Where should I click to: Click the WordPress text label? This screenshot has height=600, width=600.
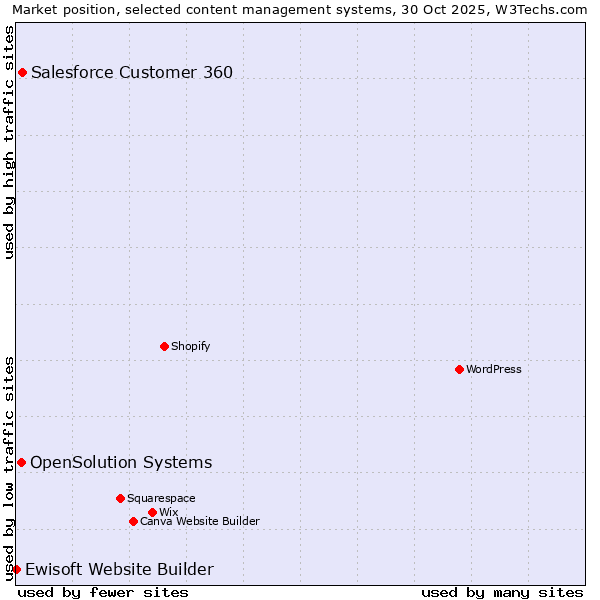coord(494,369)
